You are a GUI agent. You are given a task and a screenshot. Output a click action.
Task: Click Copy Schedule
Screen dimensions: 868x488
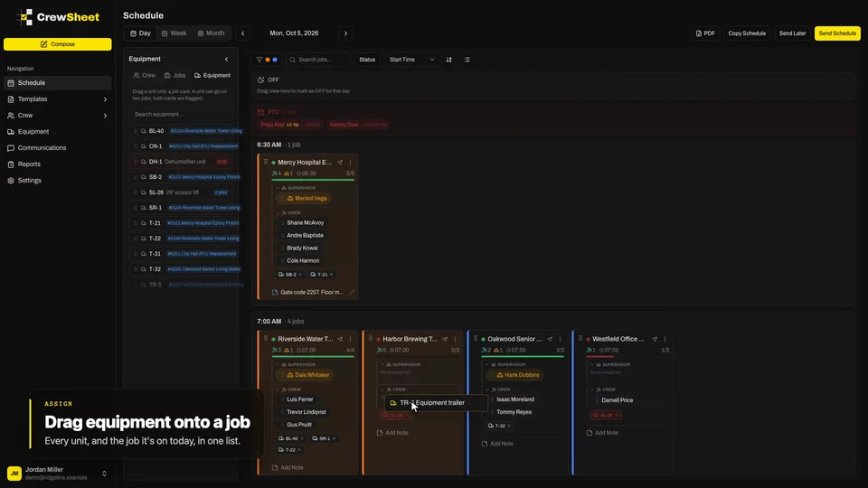tap(747, 33)
